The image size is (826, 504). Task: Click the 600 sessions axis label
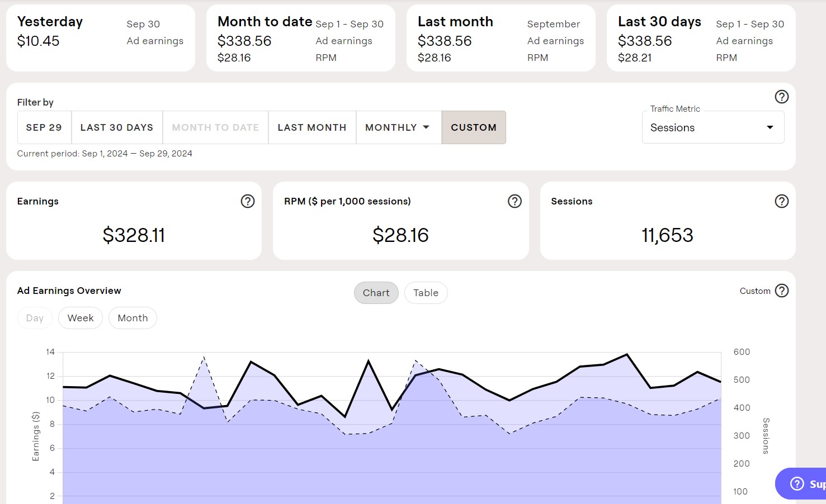pos(742,352)
